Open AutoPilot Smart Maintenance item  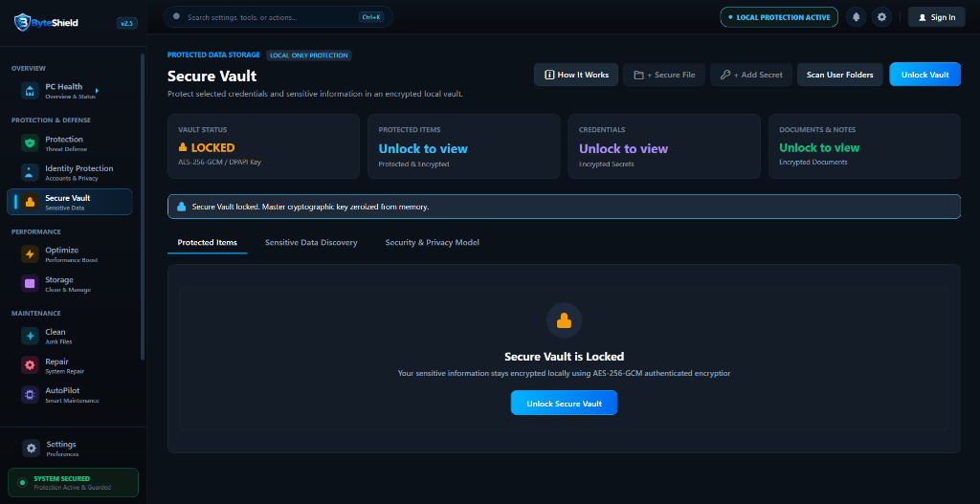click(69, 395)
